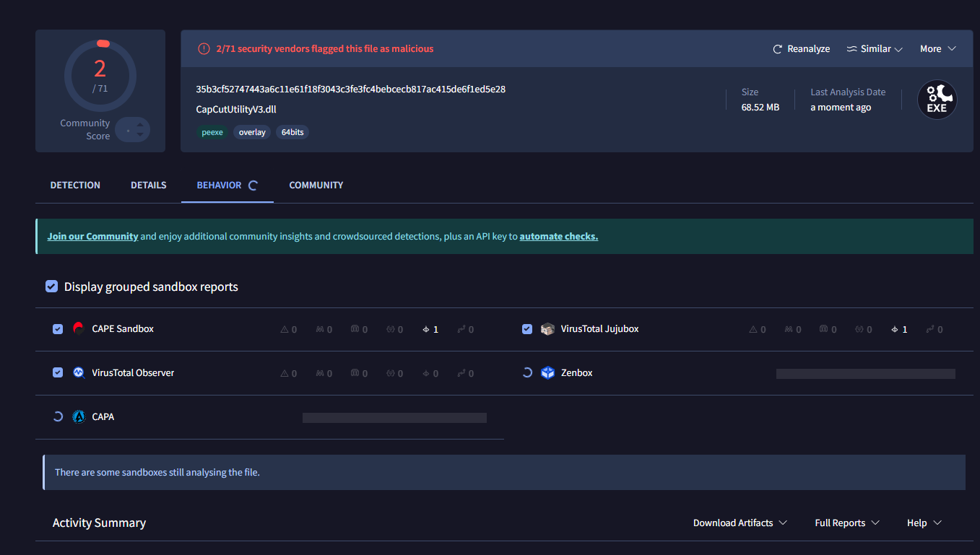Viewport: 980px width, 555px height.
Task: Uncheck Display grouped sandbox reports
Action: pyautogui.click(x=51, y=286)
